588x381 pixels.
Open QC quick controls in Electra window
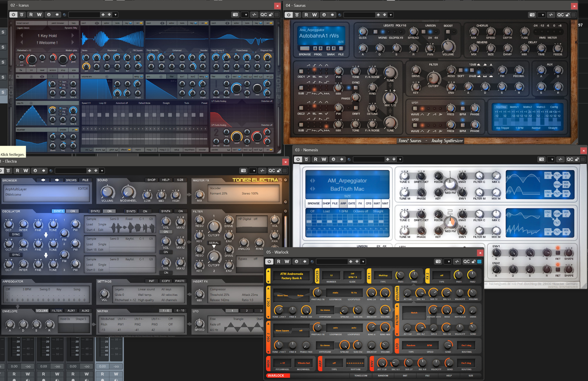point(272,171)
